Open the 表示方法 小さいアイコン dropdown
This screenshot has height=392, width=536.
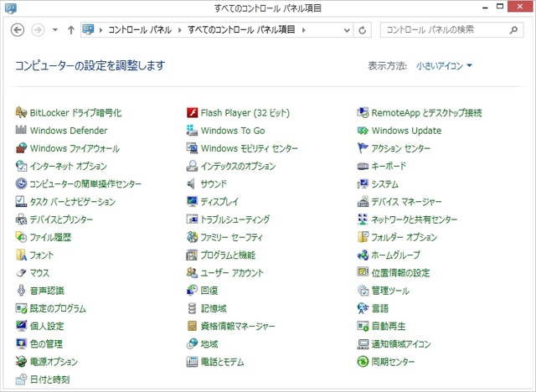click(x=444, y=65)
